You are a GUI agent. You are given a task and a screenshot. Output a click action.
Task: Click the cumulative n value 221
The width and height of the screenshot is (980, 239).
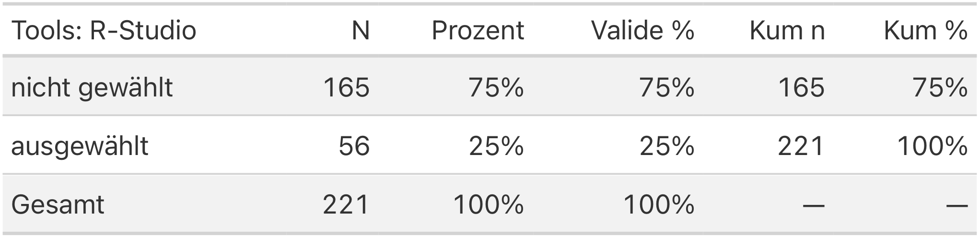[x=801, y=146]
